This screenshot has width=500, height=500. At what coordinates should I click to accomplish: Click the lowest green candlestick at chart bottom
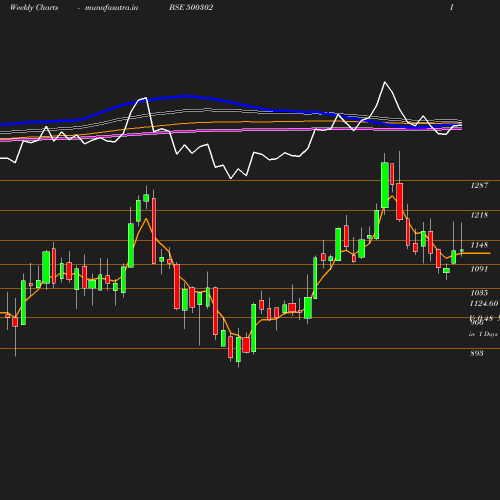238,349
